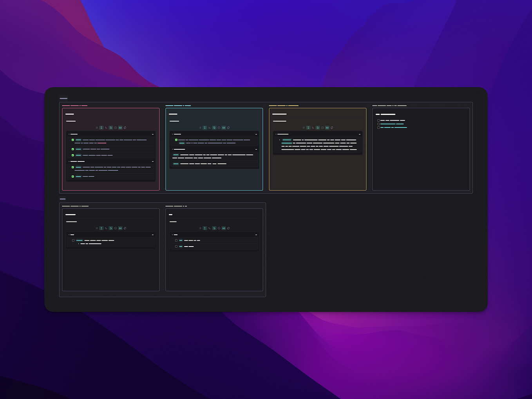Collapse the second section on the teal card
The image size is (532, 399).
tap(173, 149)
